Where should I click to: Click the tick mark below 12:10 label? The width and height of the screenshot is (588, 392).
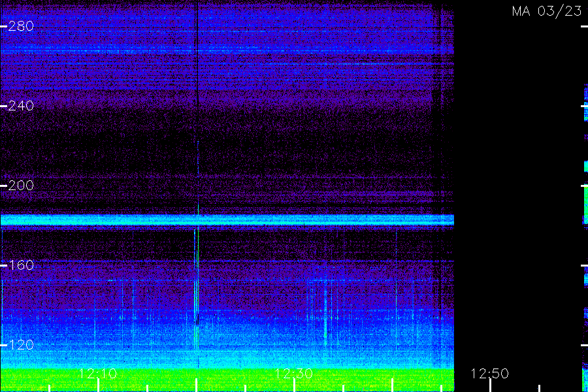[x=98, y=385]
